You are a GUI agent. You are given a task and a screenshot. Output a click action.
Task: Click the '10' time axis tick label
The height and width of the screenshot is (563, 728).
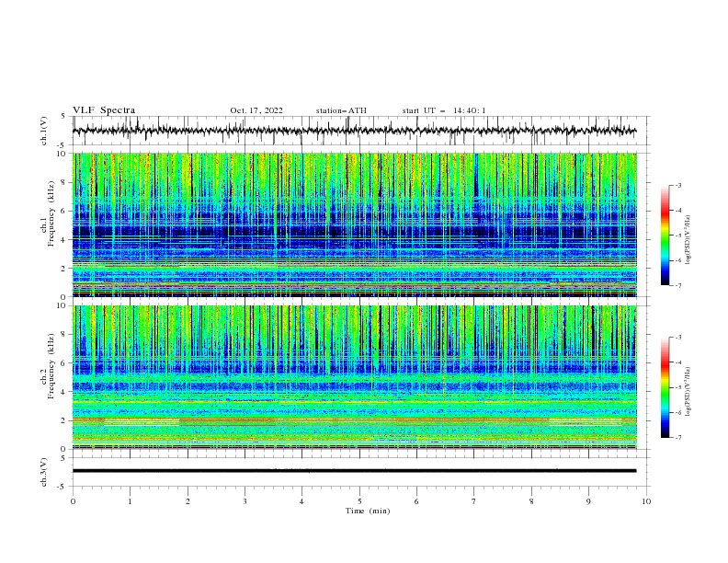[646, 501]
